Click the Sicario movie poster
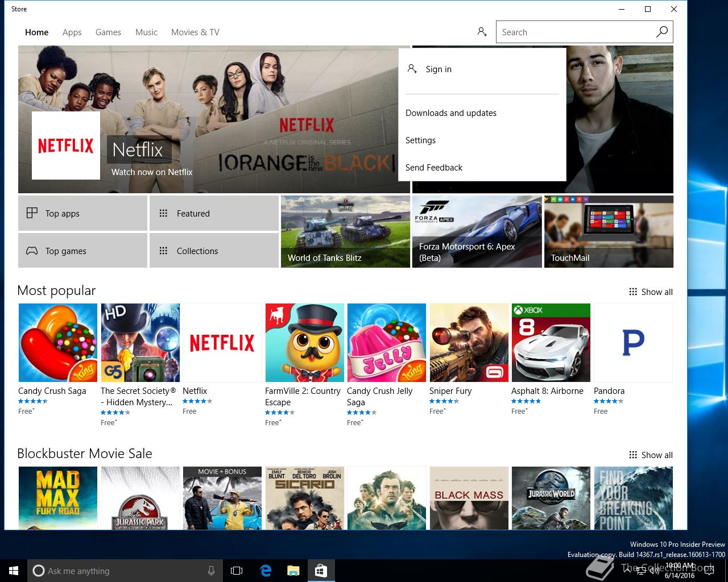The height and width of the screenshot is (582, 728). click(304, 498)
